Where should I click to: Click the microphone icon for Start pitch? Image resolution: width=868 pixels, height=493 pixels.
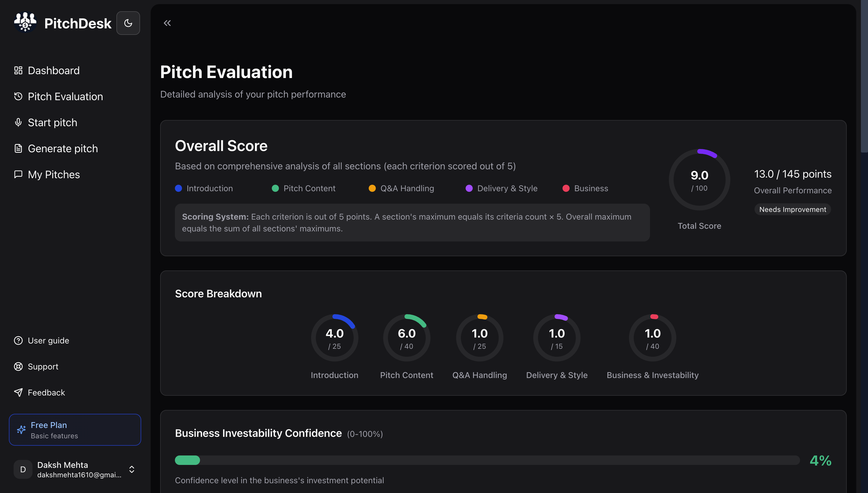click(x=18, y=122)
